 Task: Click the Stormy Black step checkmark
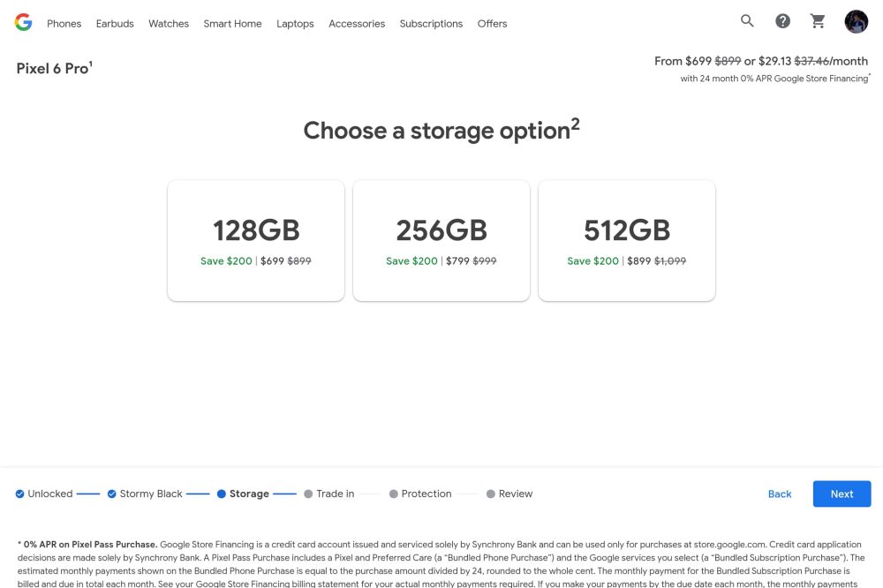[x=111, y=494]
